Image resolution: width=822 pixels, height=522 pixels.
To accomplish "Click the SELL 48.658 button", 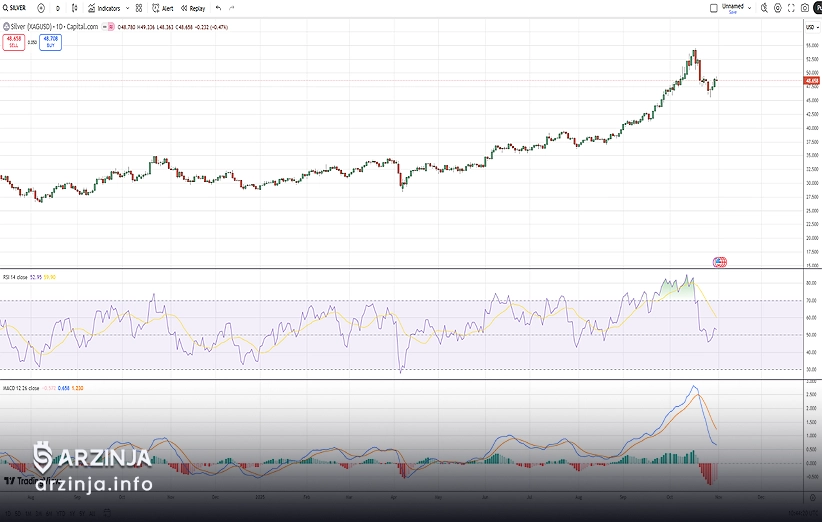I will click(14, 43).
